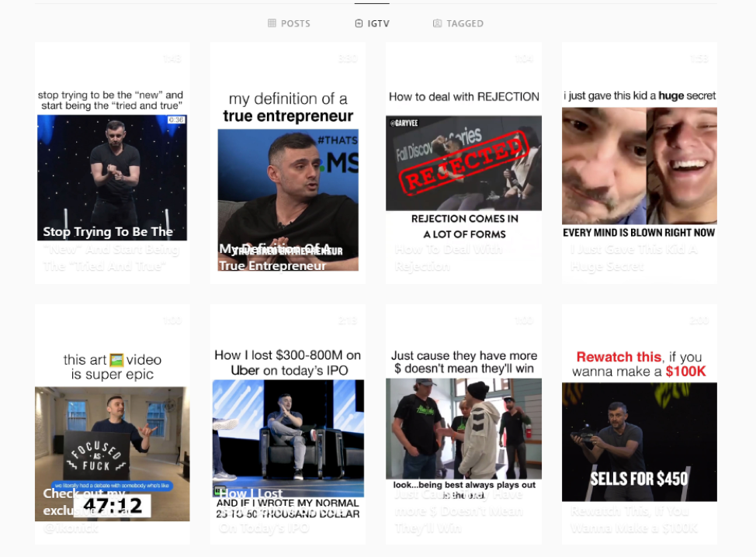Select the IGTV tab label
756x557 pixels.
[379, 23]
